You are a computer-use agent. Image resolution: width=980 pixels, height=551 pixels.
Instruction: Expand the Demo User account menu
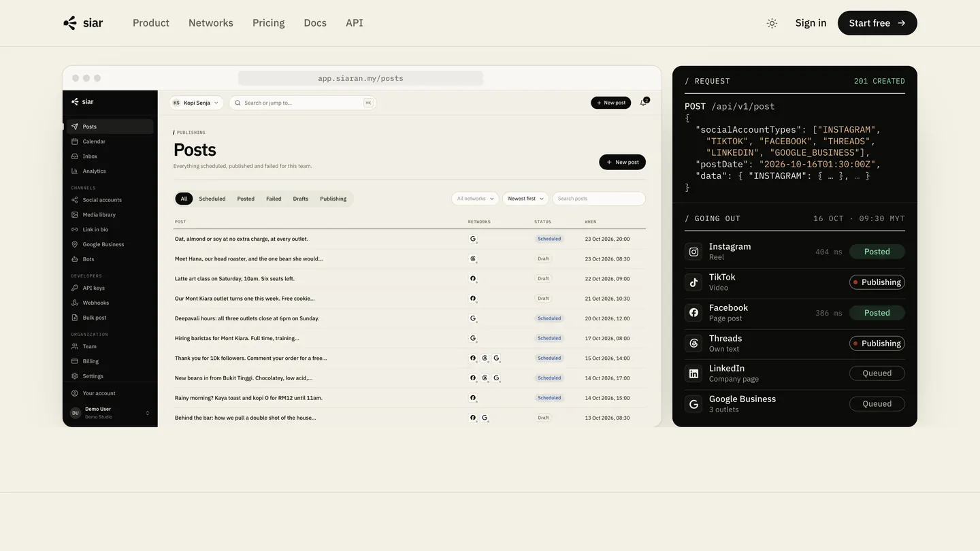pyautogui.click(x=110, y=413)
